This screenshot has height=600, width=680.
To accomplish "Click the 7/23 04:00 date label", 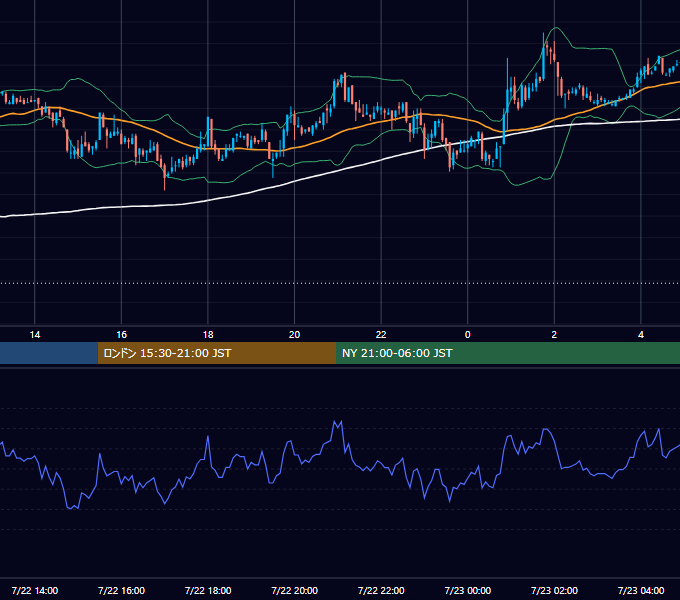I will click(641, 590).
